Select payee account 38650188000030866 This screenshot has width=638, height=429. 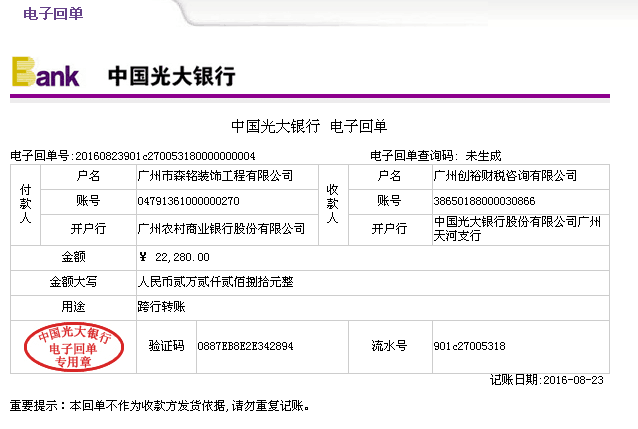(484, 201)
